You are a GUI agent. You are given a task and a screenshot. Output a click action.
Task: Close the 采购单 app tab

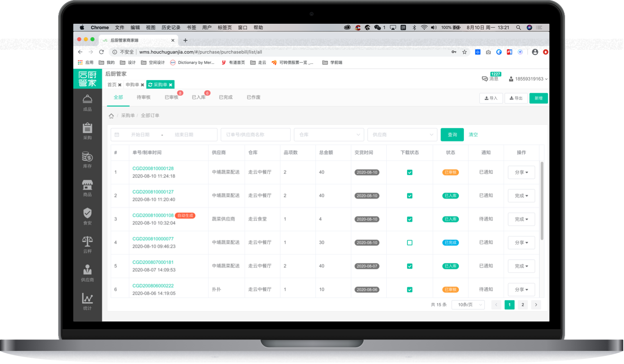pos(170,85)
